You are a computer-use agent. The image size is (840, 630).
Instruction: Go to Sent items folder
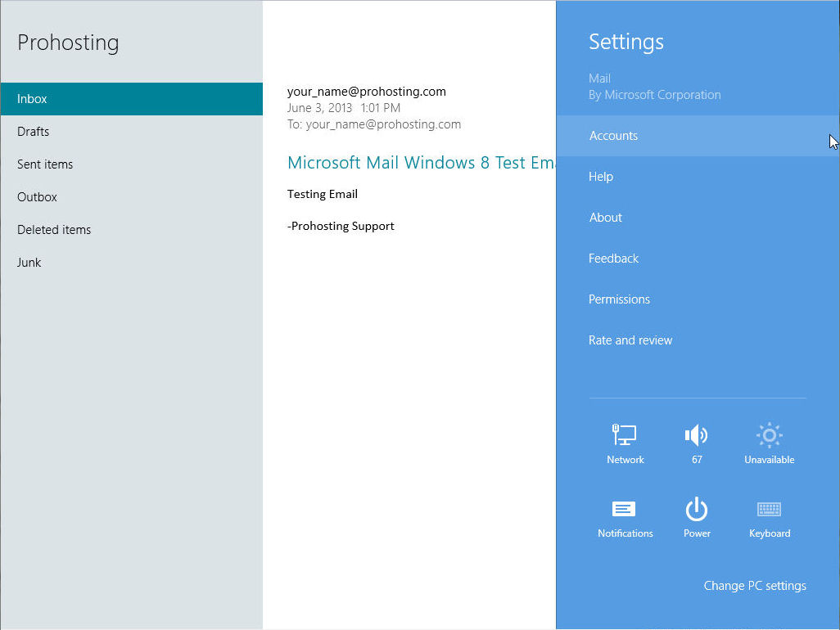click(x=131, y=164)
